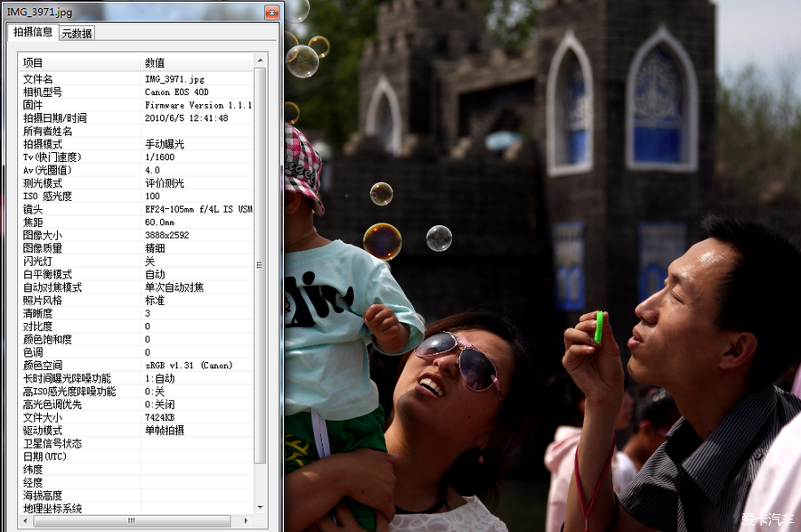Select the 卫星信号状态 row label
This screenshot has height=532, width=801.
[x=53, y=443]
